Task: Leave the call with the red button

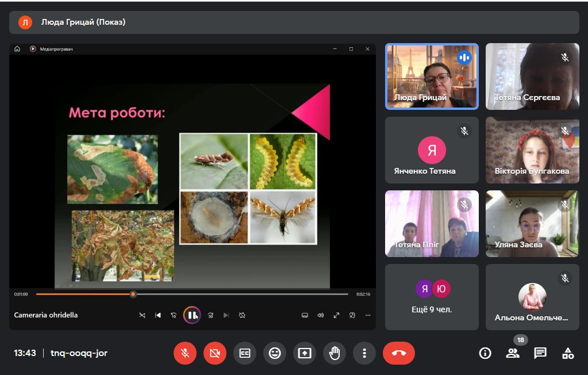Action: (398, 353)
